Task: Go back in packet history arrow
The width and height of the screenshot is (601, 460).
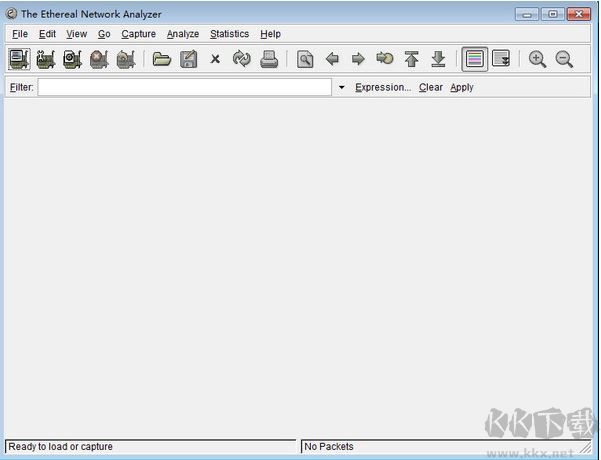Action: click(332, 59)
